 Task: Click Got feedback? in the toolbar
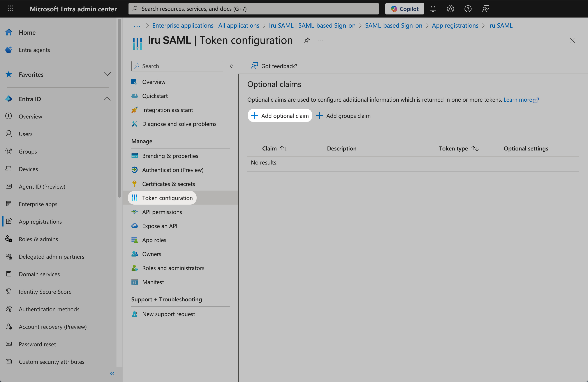tap(274, 66)
